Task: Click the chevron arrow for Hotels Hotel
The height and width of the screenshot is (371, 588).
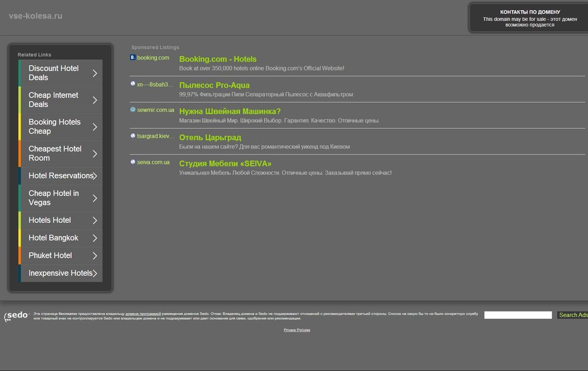Action: coord(95,220)
